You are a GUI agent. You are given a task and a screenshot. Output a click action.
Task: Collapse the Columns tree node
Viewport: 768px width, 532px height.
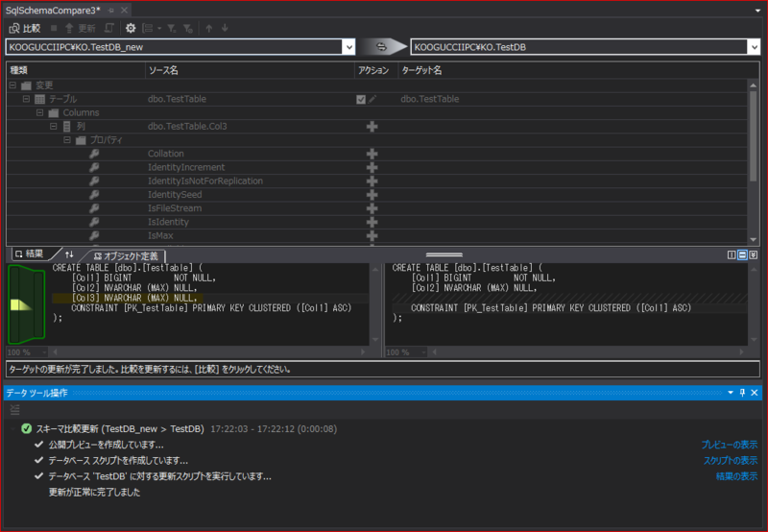pyautogui.click(x=40, y=112)
